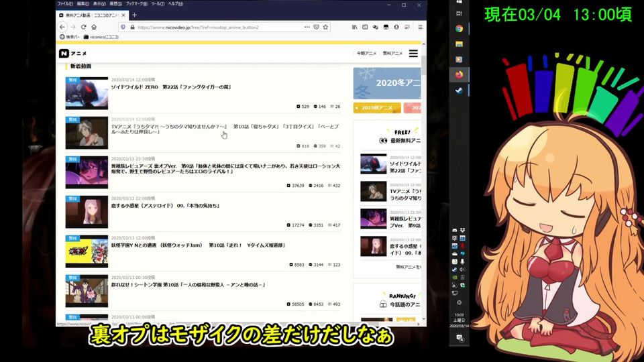Screen dimensions: 644x362
Task: Open the Firefox home page icon
Action: click(x=94, y=27)
